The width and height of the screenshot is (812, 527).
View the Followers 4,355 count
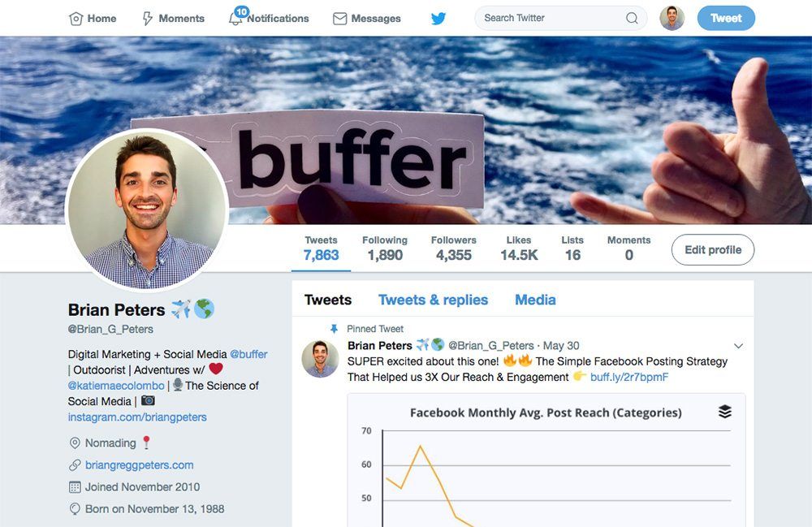pos(454,248)
